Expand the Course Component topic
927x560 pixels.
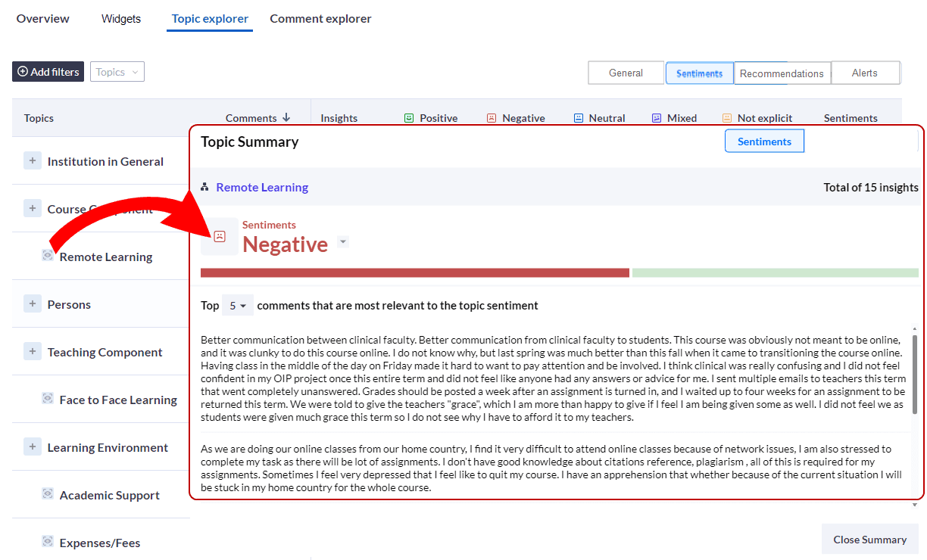tap(32, 208)
